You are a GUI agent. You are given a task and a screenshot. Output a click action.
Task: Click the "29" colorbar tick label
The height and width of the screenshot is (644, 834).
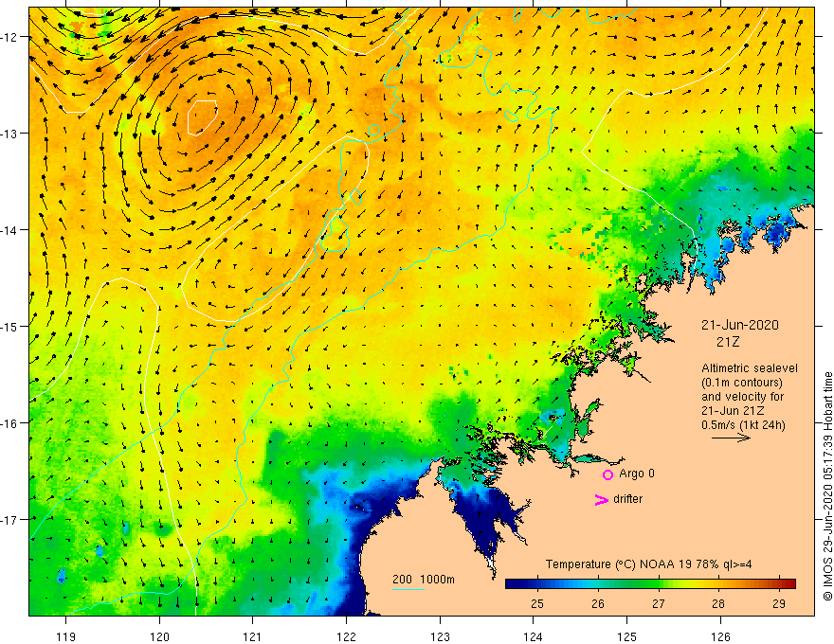click(779, 603)
